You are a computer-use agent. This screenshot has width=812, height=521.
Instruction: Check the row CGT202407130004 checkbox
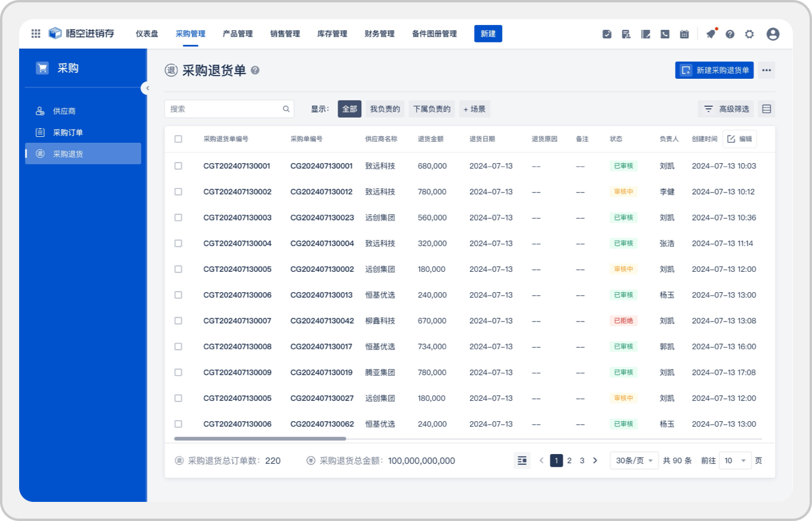178,243
